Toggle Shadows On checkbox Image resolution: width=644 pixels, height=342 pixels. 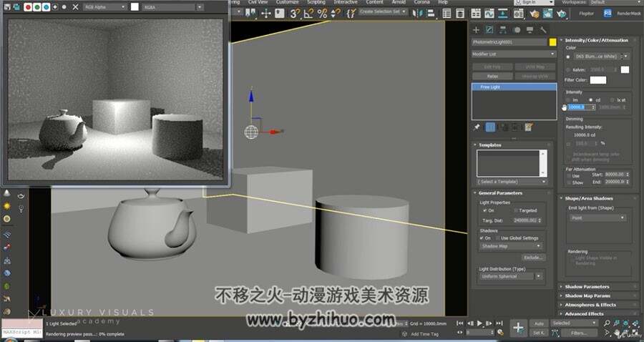tap(482, 238)
